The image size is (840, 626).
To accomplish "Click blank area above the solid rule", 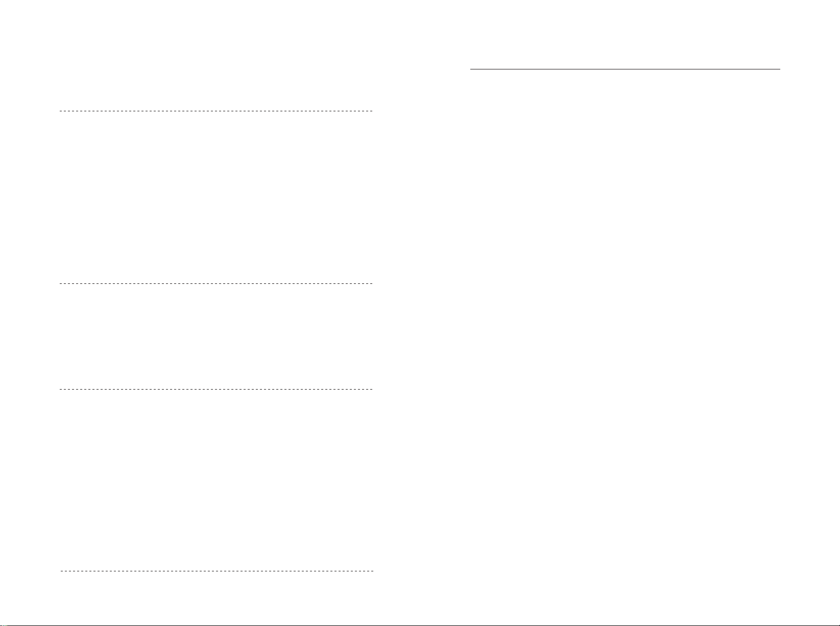I will [x=625, y=34].
